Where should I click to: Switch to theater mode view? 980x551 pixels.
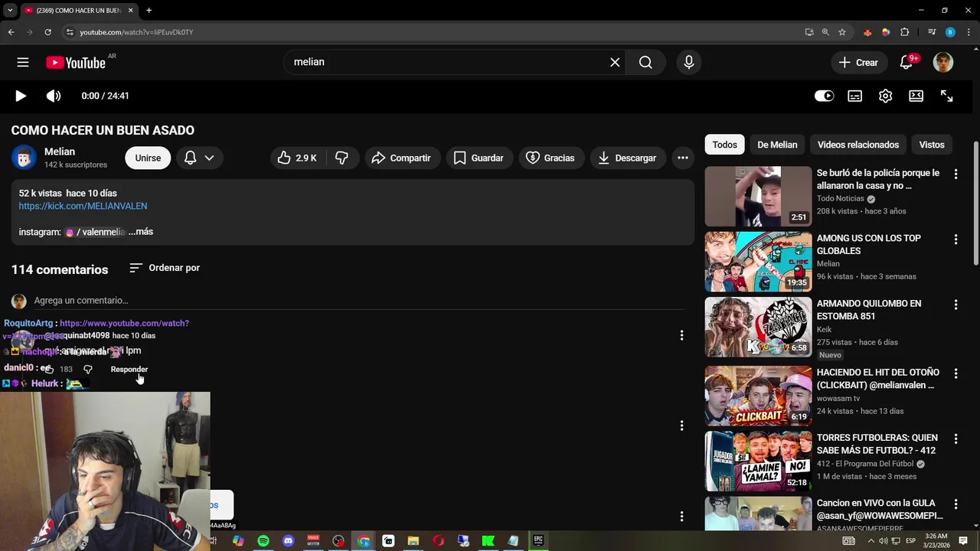coord(916,96)
